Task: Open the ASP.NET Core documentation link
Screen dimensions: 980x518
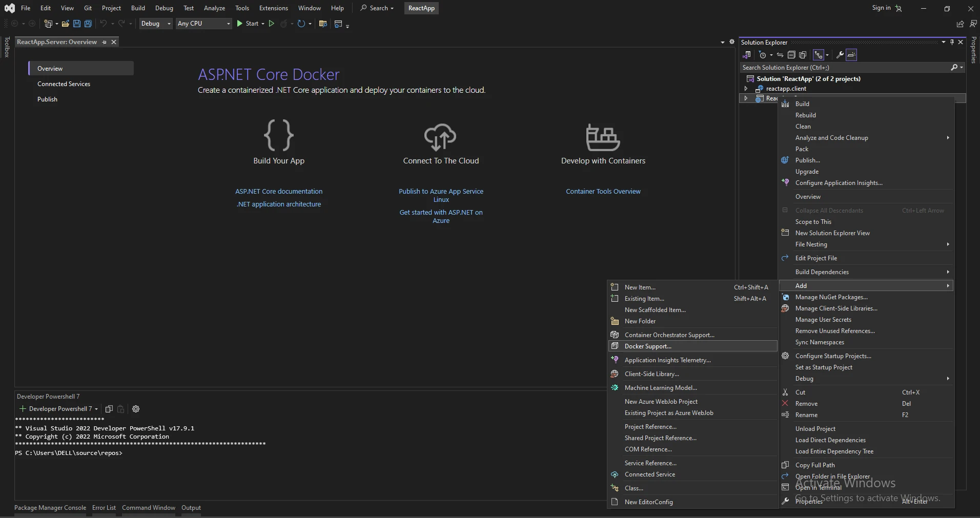Action: (279, 192)
